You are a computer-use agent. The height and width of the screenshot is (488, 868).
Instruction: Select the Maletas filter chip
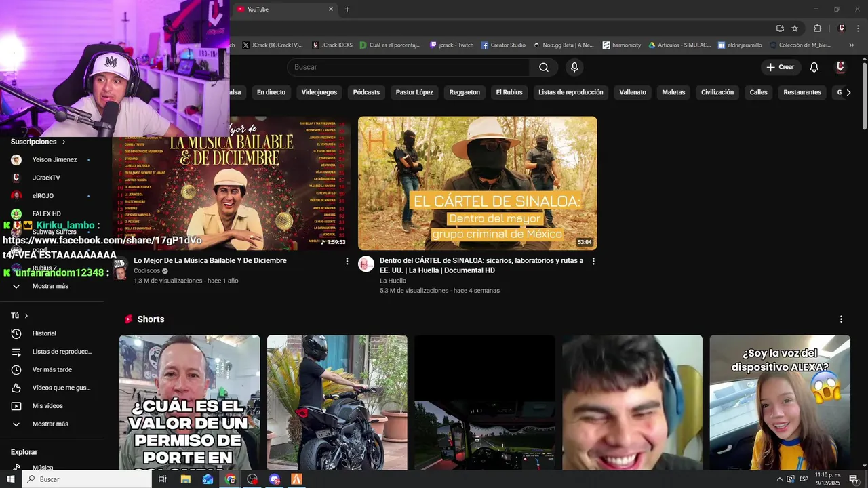[673, 92]
